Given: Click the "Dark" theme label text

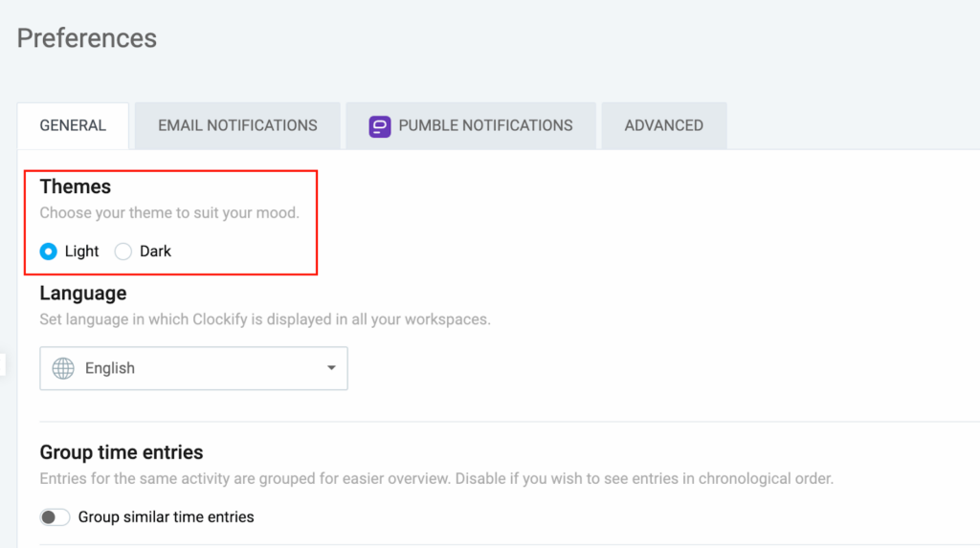Looking at the screenshot, I should tap(155, 252).
